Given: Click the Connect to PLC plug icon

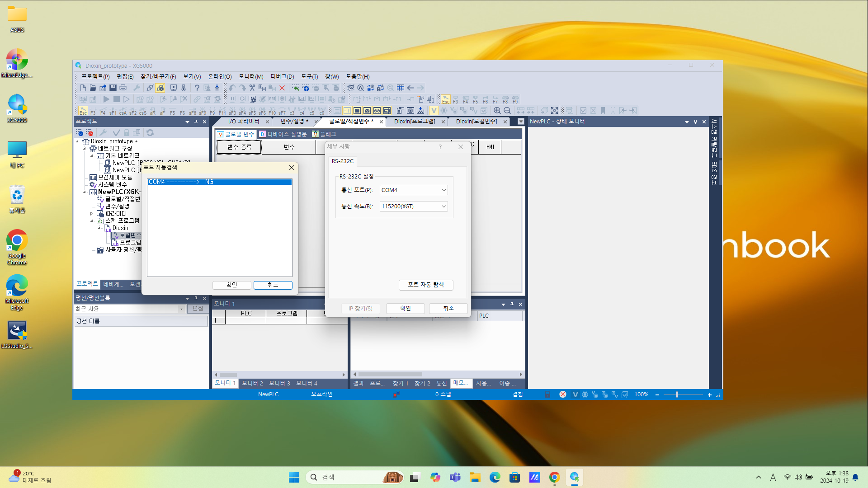Looking at the screenshot, I should 150,88.
